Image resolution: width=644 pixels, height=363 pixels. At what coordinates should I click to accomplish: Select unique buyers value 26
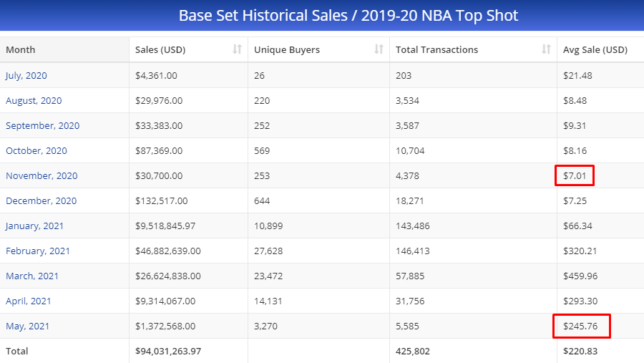pos(259,76)
